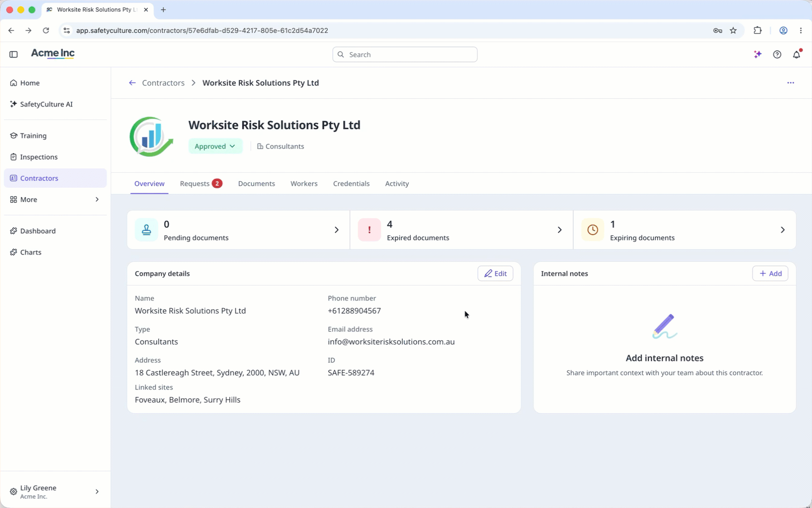Open Training in the sidebar

(55, 135)
